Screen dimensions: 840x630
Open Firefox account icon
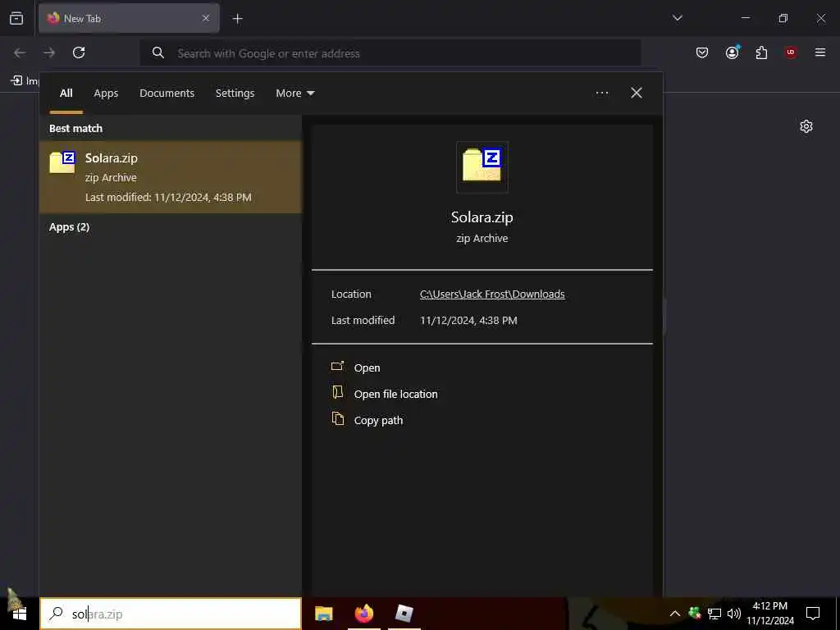(732, 52)
